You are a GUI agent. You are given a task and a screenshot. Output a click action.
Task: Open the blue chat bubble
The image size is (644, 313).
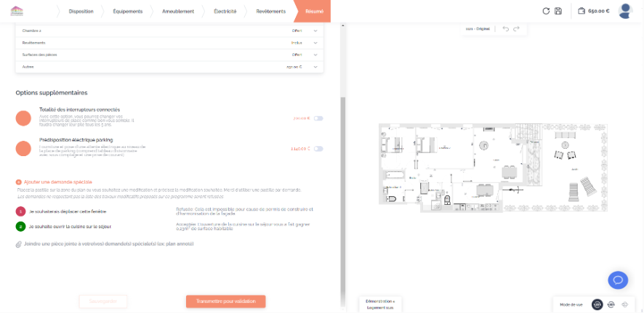(x=618, y=280)
